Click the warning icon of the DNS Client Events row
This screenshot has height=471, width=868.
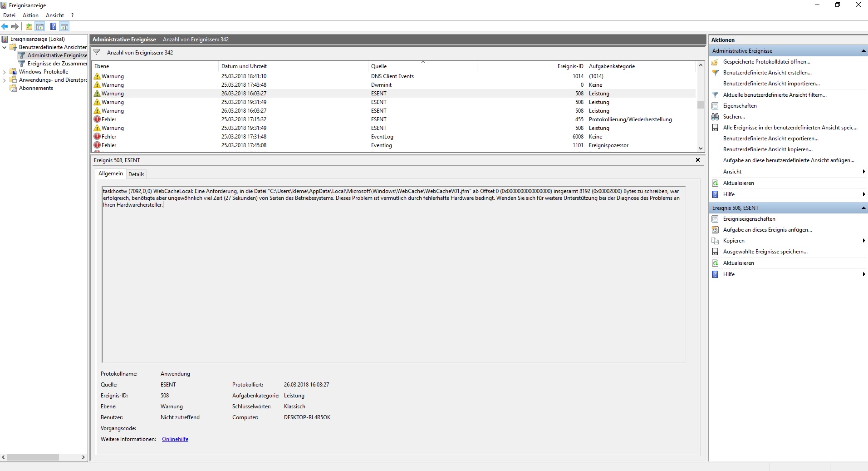coord(97,76)
